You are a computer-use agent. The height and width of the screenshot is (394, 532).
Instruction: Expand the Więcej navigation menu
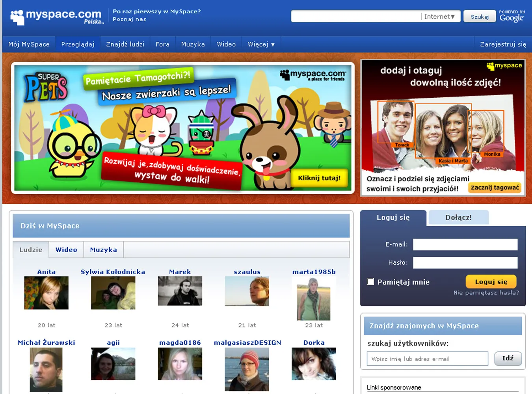261,44
